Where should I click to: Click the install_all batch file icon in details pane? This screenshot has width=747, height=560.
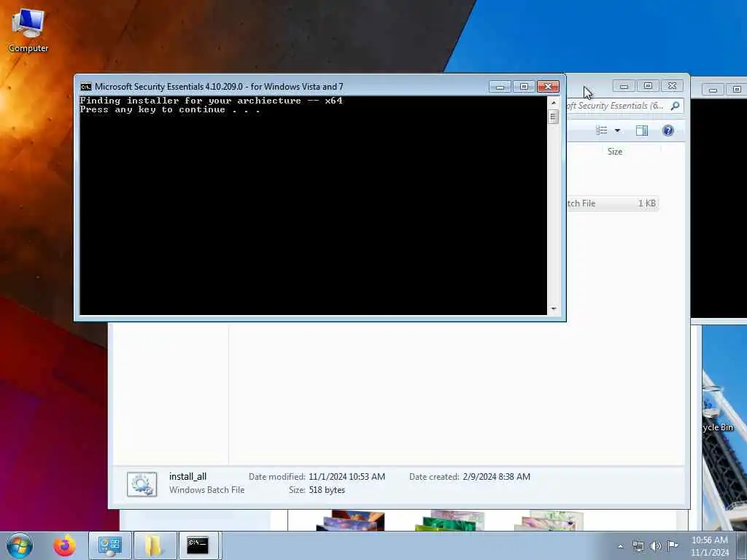pyautogui.click(x=142, y=484)
